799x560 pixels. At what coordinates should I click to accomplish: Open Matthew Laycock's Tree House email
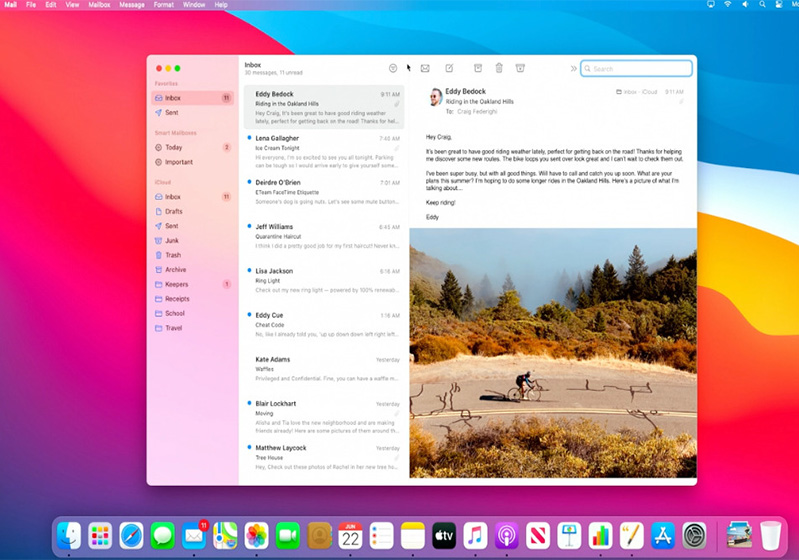[x=324, y=459]
